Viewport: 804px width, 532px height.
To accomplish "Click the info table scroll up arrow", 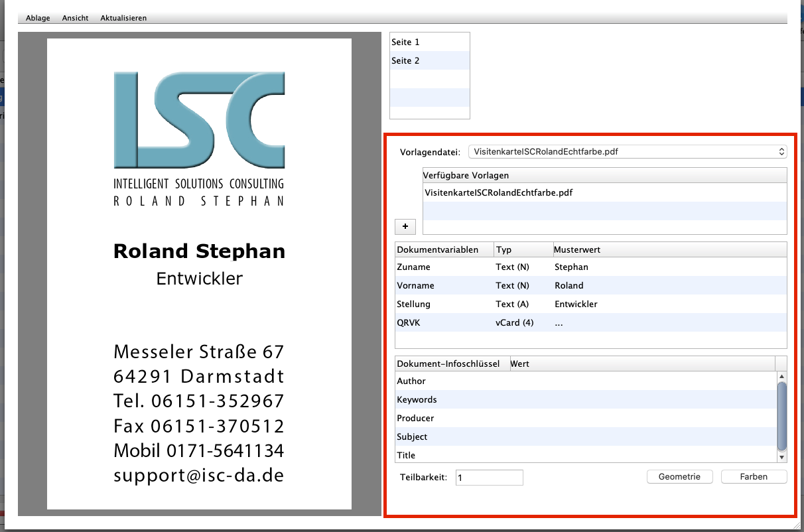I will point(782,376).
